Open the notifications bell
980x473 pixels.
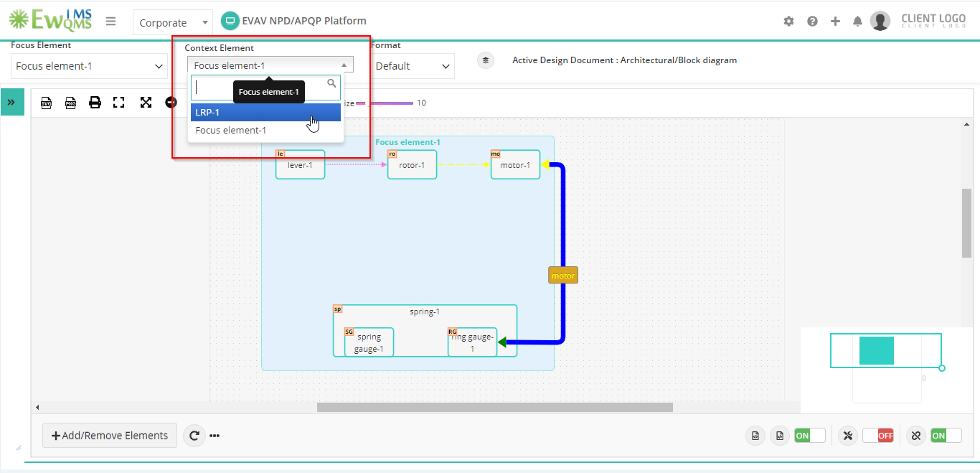click(857, 22)
